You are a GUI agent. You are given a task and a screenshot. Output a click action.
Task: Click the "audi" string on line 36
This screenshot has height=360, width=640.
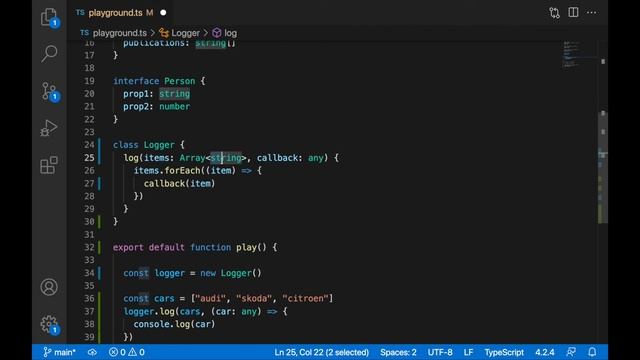click(210, 298)
